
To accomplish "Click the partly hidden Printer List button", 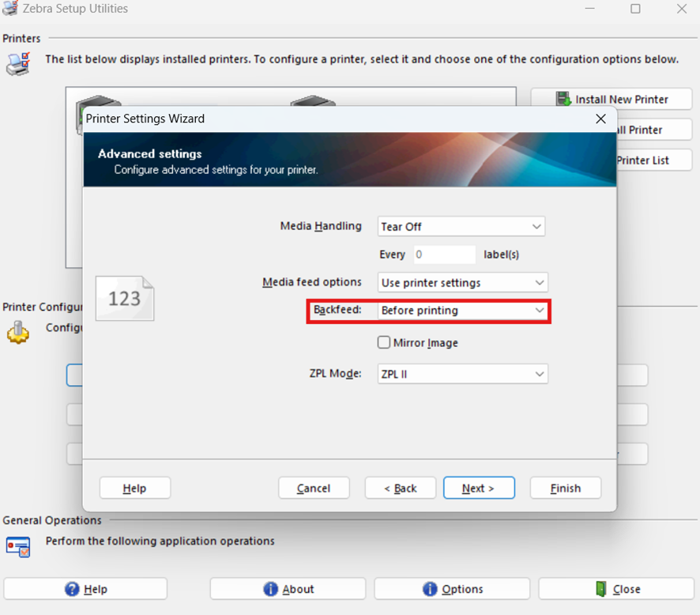I will coord(654,160).
